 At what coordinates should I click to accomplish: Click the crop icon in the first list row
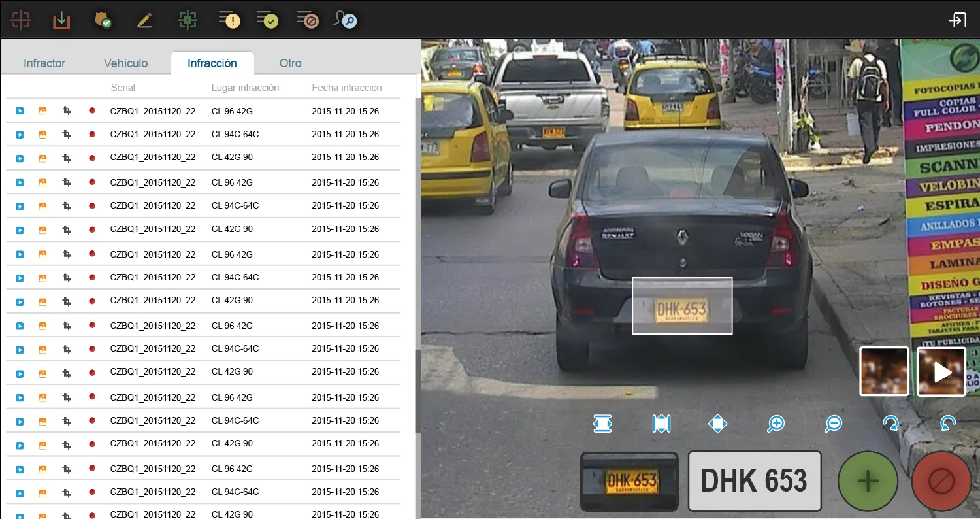(67, 111)
